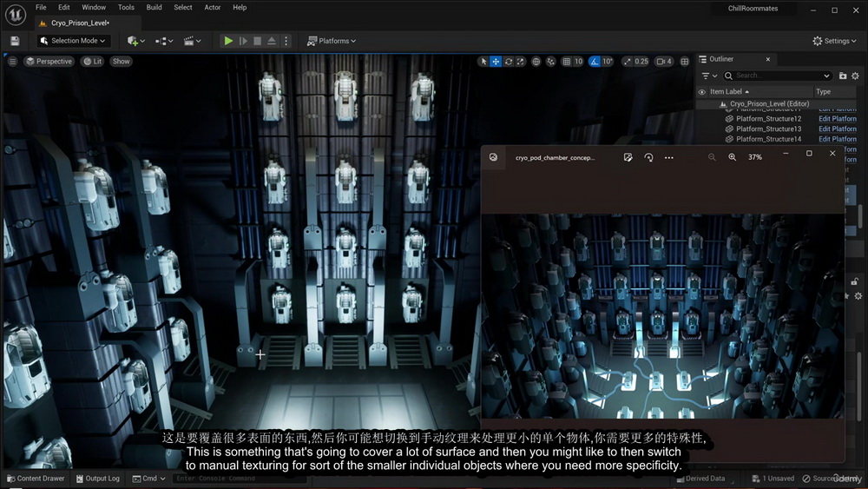Expand the Outliner search history chevron
Viewport: 868px width, 489px height.
826,76
